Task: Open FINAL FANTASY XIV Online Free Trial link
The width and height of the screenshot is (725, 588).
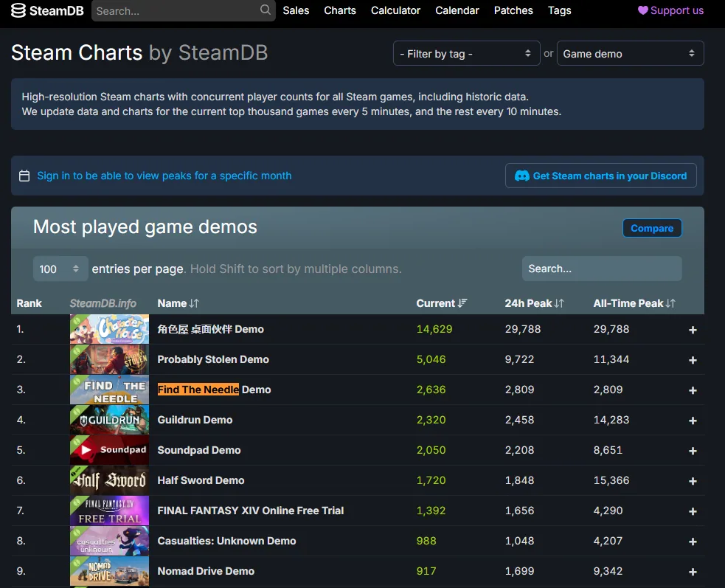Action: (251, 511)
